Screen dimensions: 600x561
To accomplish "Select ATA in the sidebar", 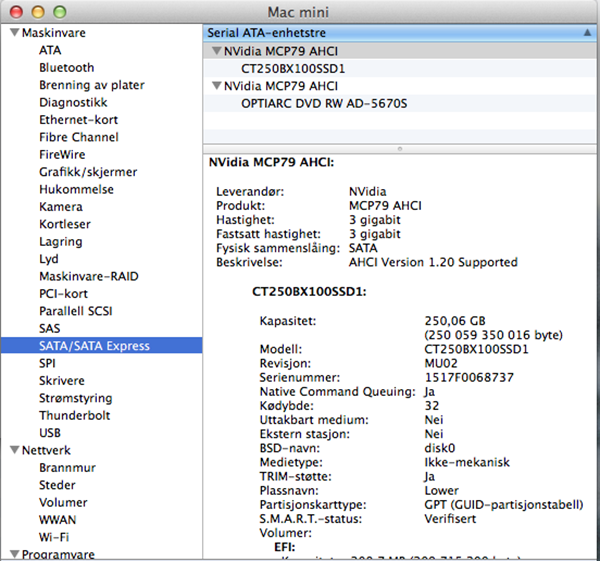I will (50, 50).
